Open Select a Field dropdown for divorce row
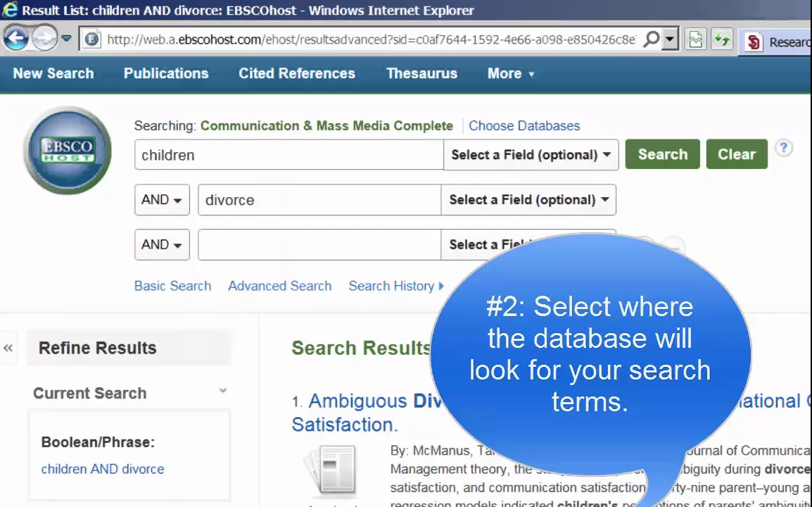This screenshot has height=507, width=812. 528,199
